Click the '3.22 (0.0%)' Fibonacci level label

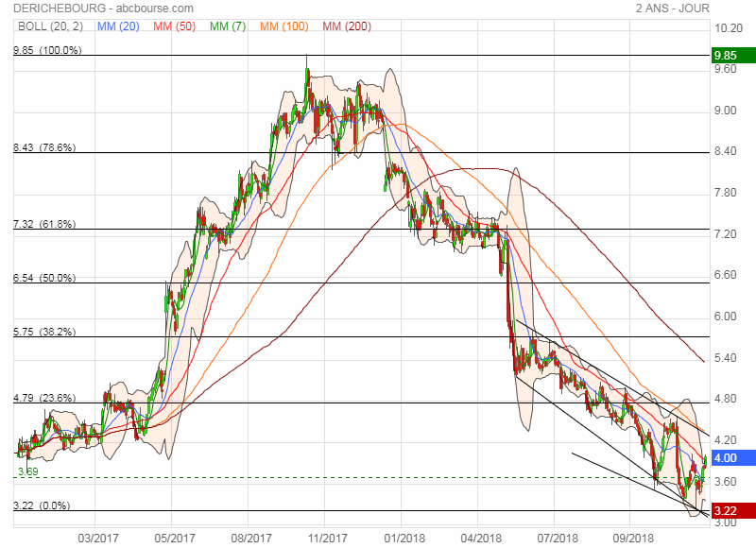click(42, 505)
